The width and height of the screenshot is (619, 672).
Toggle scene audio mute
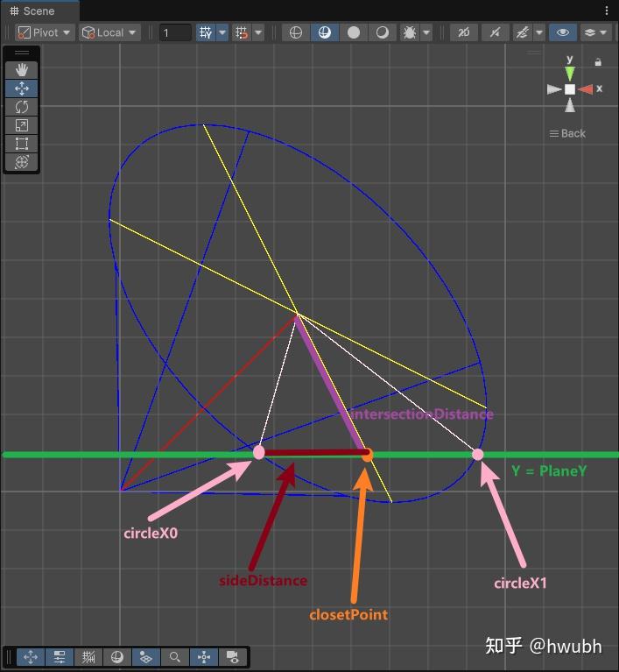coord(496,32)
